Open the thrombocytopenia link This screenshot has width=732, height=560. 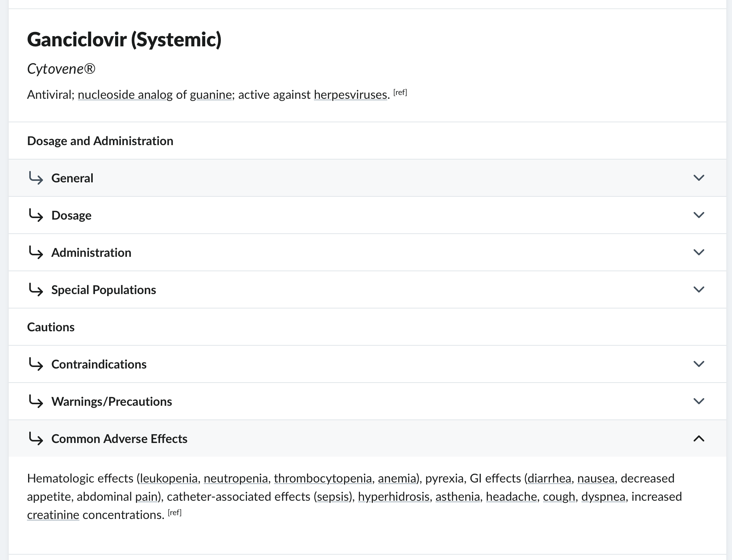pos(323,478)
